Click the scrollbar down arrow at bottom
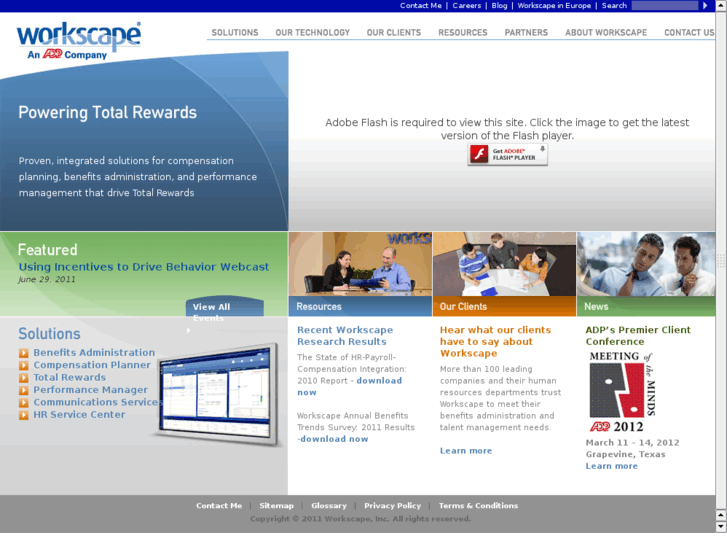The image size is (727, 545). [721, 527]
